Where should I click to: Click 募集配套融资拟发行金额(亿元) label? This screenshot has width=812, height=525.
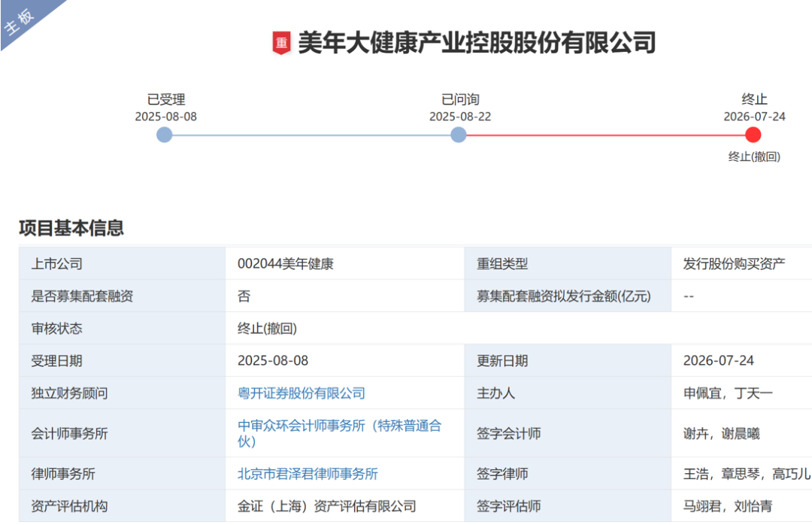point(564,296)
